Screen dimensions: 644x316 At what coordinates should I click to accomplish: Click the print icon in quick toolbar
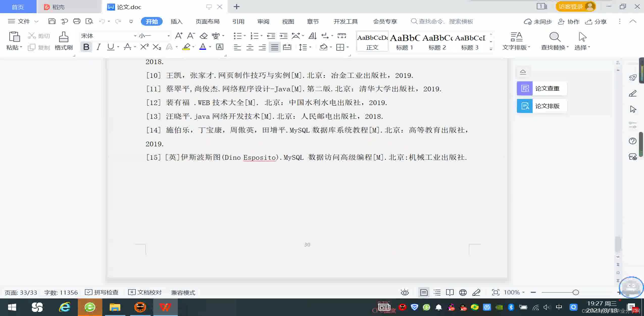[77, 21]
